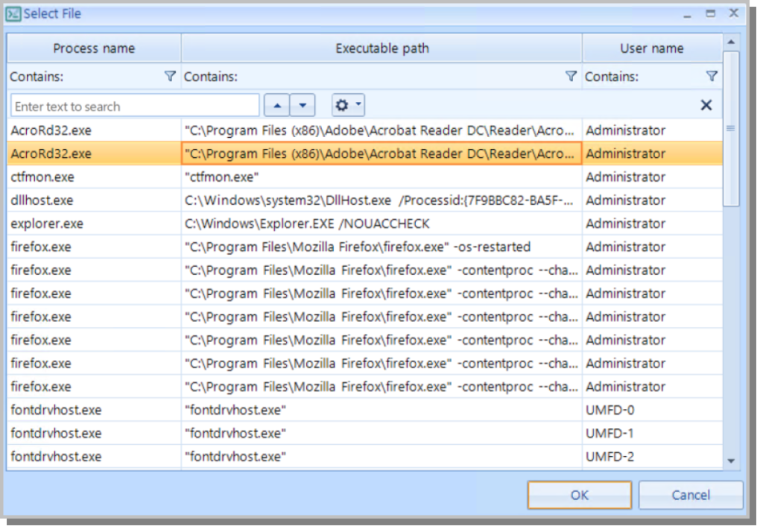Click the Select File title bar icon

point(13,13)
